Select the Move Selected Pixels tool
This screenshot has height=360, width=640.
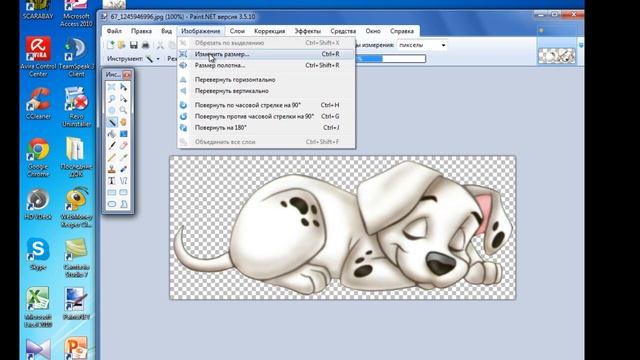[x=123, y=87]
